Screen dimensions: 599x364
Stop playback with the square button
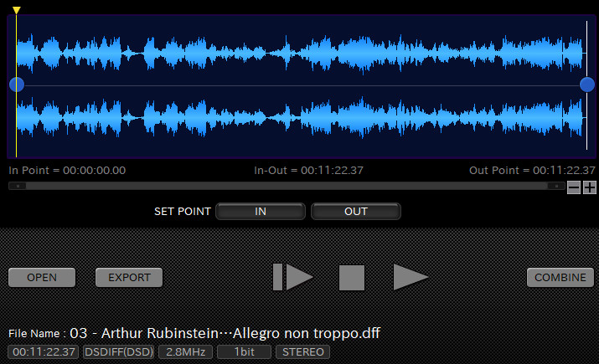[x=352, y=278]
